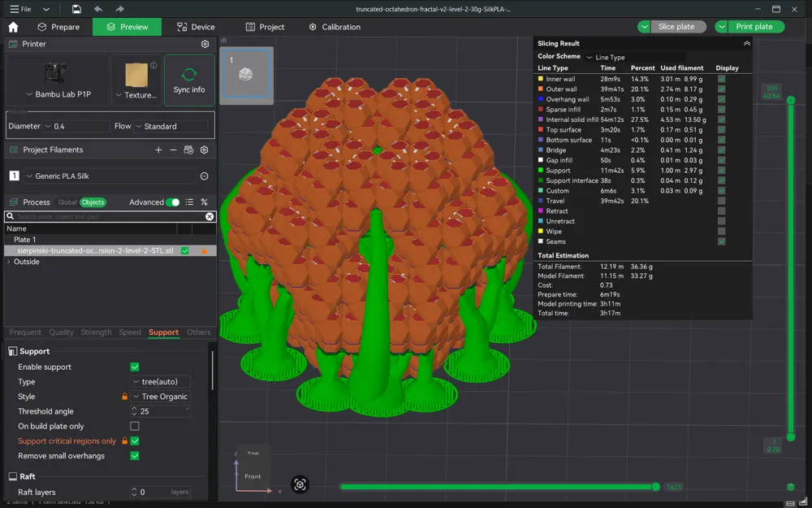The width and height of the screenshot is (812, 508).
Task: Uncheck Support critical regions only
Action: point(135,441)
